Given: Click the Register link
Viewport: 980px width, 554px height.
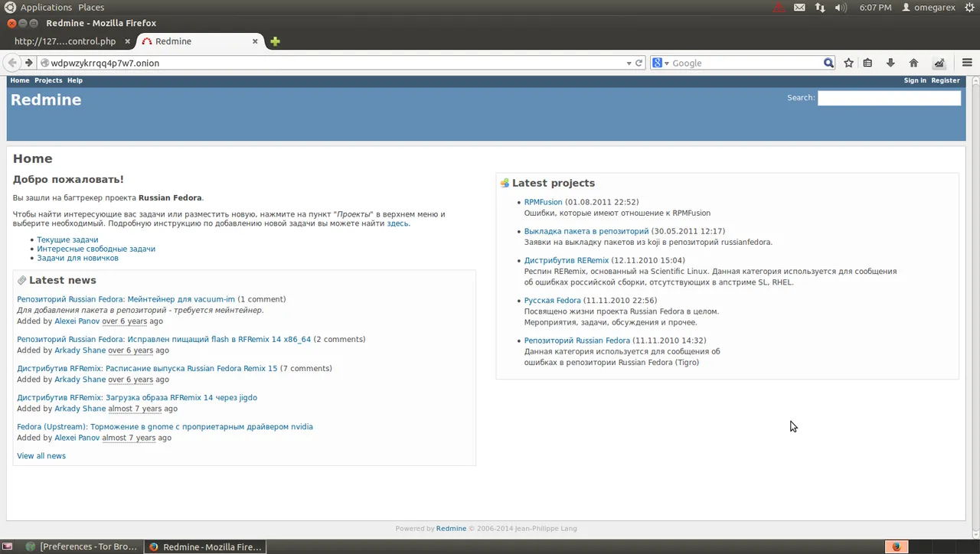Looking at the screenshot, I should coord(946,80).
